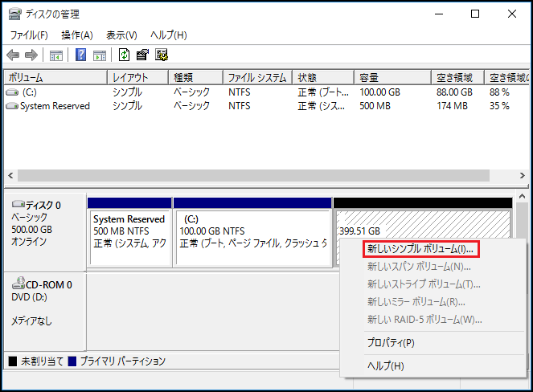
Task: Click the volume list horizontal scrollbar
Action: 257,175
